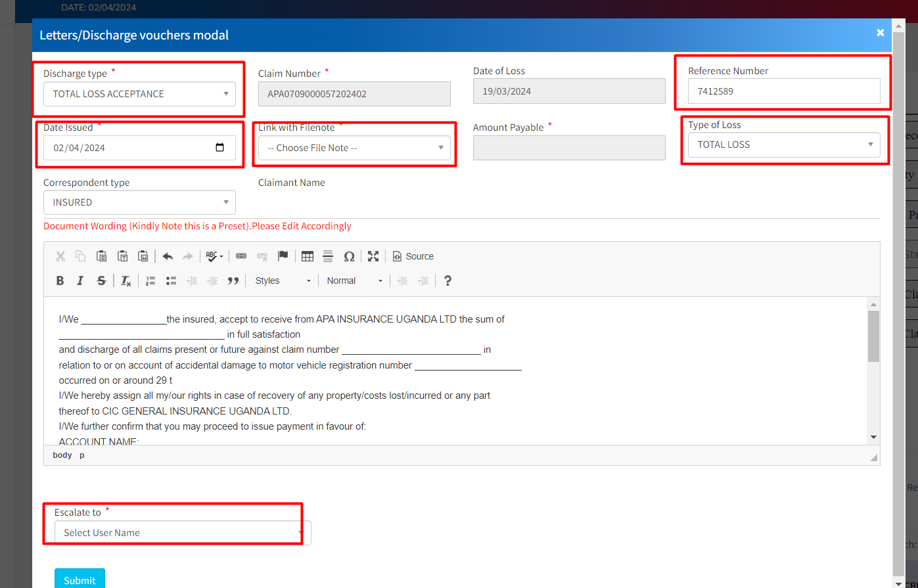Screen dimensions: 918x588
Task: Open the special character (Omega) picker
Action: coord(349,256)
